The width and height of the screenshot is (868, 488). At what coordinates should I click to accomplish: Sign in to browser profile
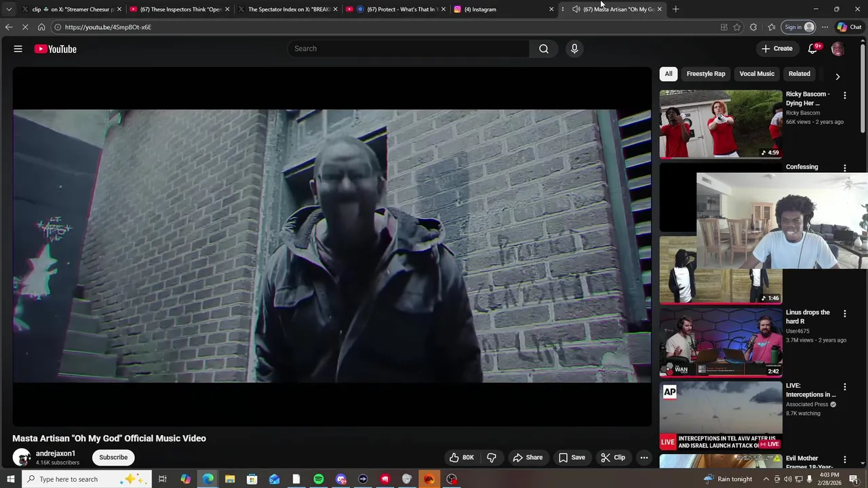(799, 27)
